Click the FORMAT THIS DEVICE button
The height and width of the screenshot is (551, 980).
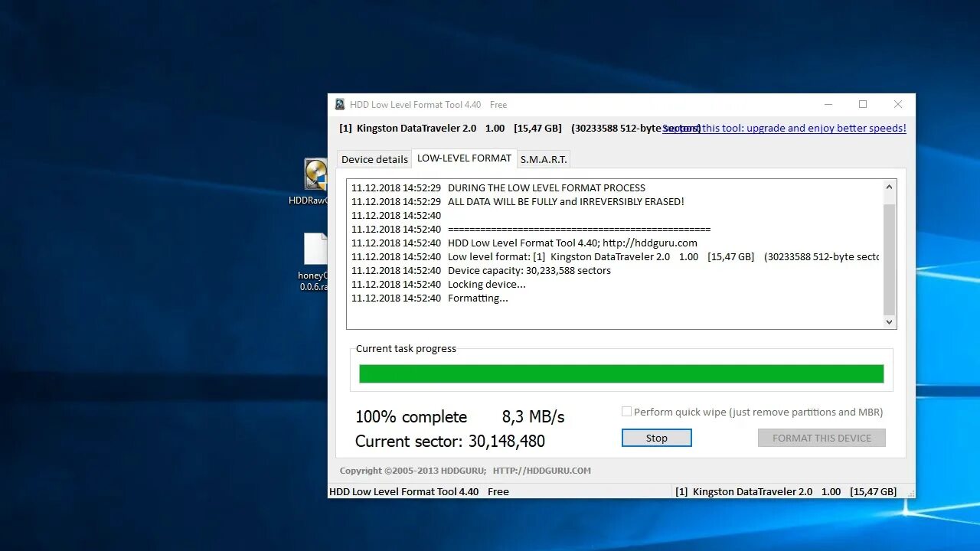822,438
